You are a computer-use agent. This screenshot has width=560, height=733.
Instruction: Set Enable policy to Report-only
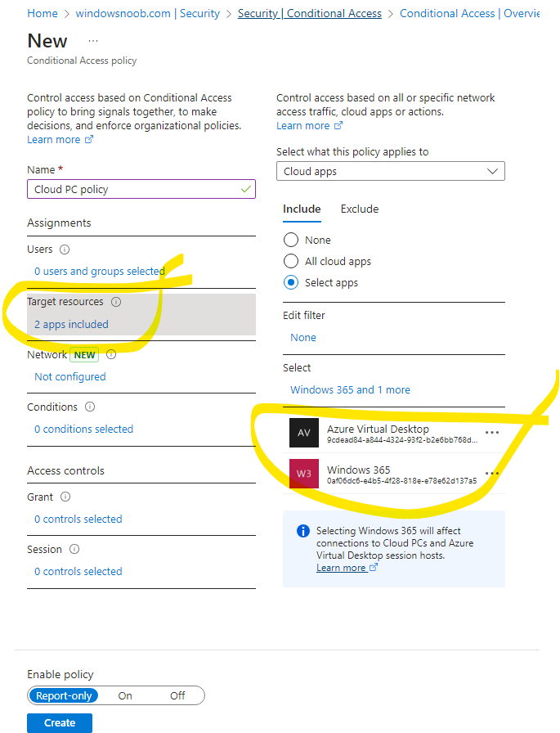[64, 695]
